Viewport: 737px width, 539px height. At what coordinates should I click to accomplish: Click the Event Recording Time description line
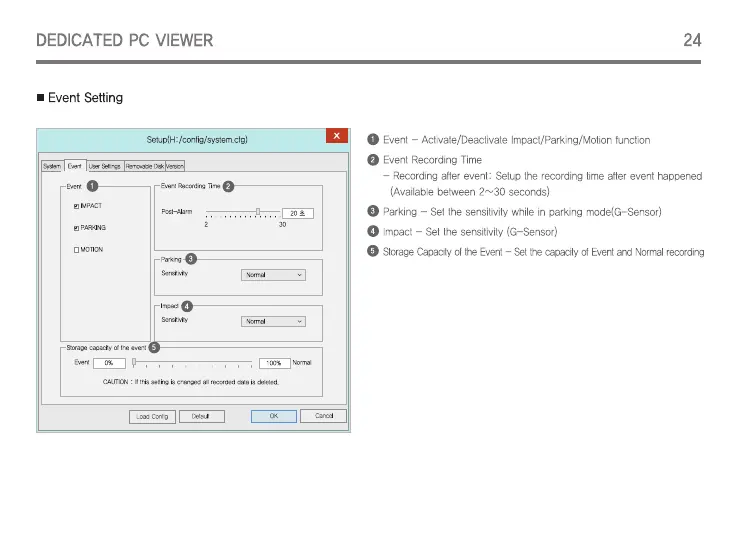[x=432, y=160]
